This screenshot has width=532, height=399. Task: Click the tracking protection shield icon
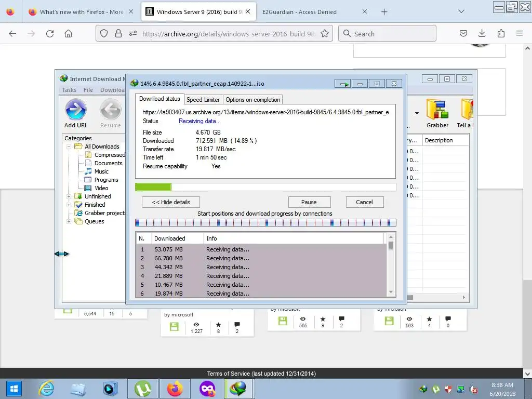coord(104,34)
